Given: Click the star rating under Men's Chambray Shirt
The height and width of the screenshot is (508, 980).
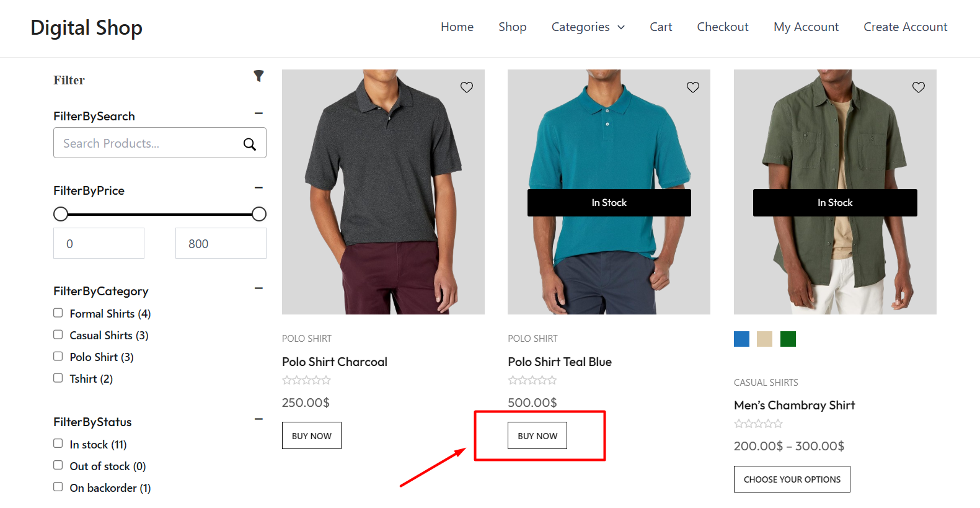Looking at the screenshot, I should coord(758,423).
